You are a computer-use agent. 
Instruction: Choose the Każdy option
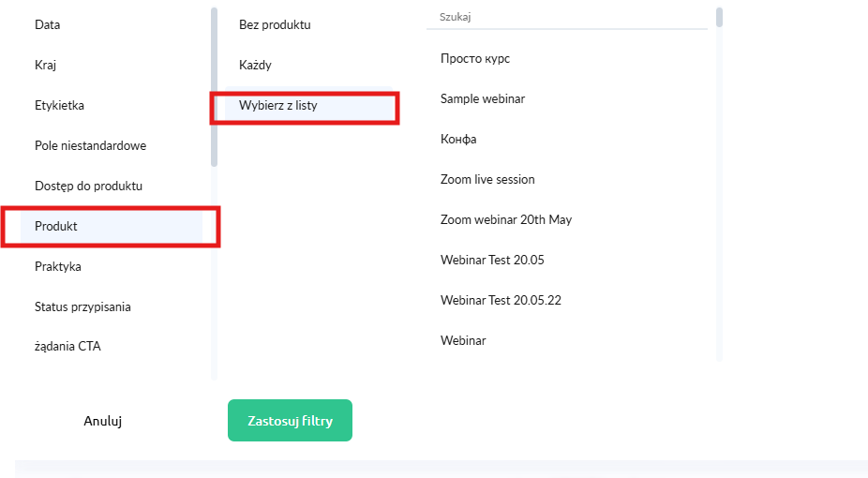(255, 66)
